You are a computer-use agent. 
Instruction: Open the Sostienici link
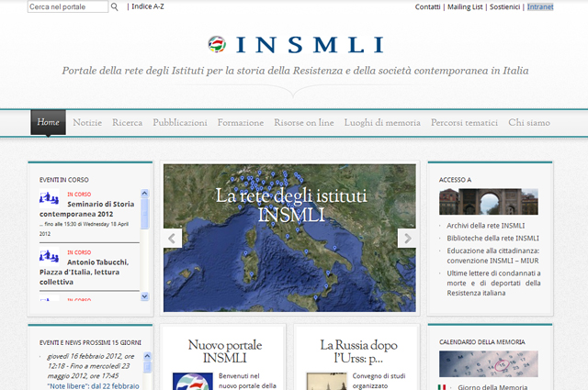504,6
